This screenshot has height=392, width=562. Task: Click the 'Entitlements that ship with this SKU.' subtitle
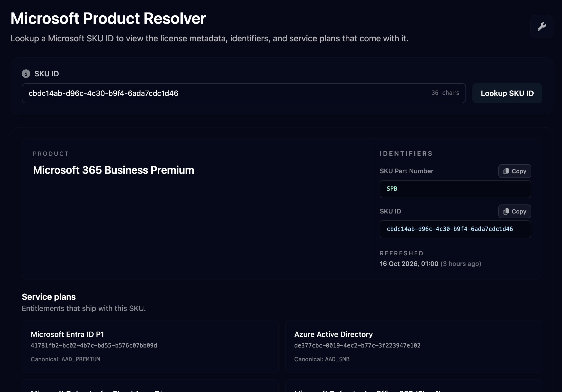pyautogui.click(x=84, y=309)
